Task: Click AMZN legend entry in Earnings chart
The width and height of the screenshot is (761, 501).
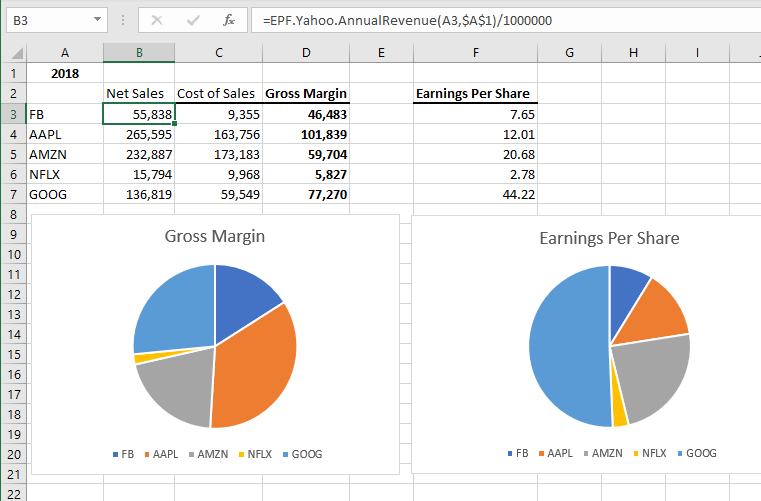Action: (603, 453)
